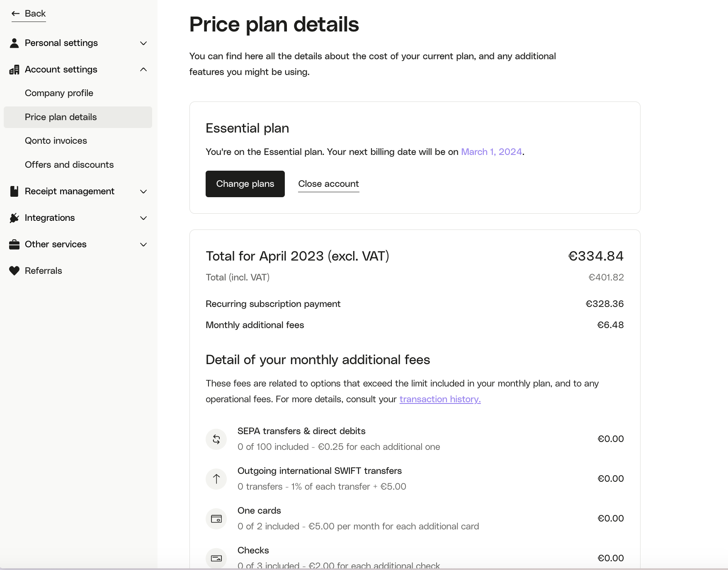Click the SEPA transfers circular arrows icon

(x=216, y=439)
